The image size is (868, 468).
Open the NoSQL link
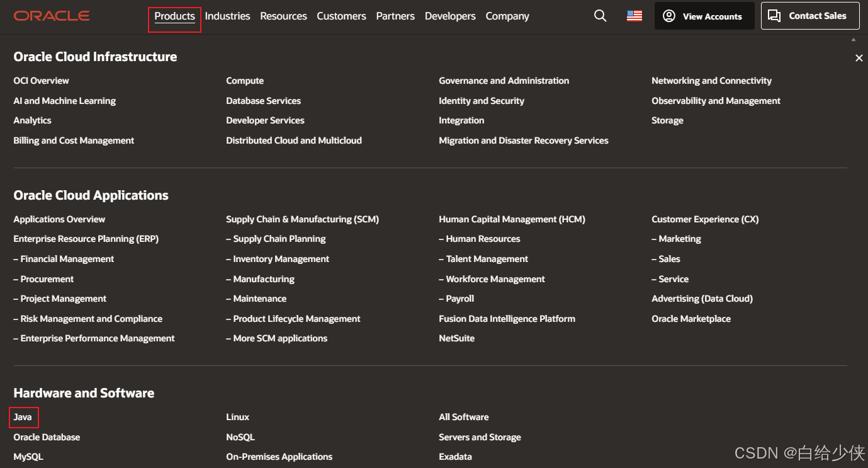[240, 437]
